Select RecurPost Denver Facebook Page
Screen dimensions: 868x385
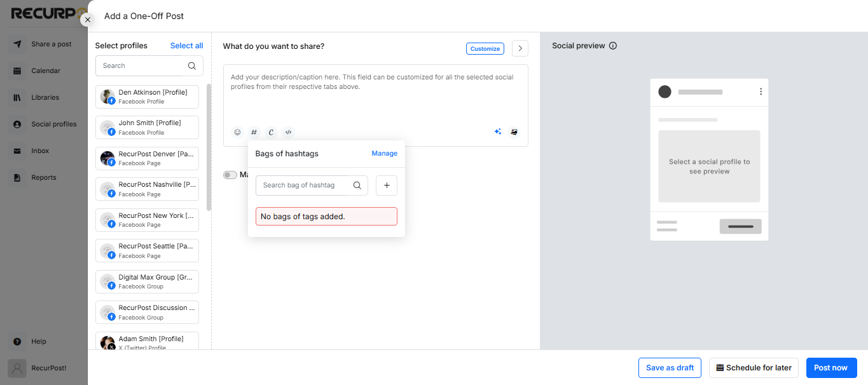point(147,158)
